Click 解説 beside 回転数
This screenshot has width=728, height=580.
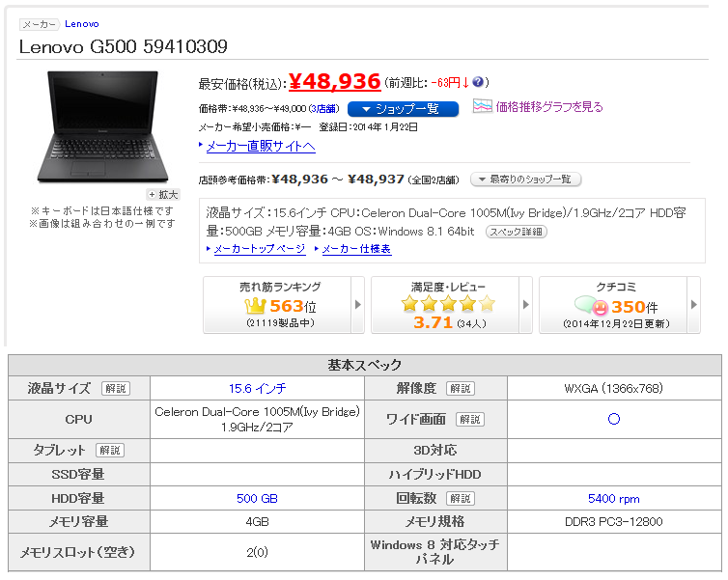pyautogui.click(x=461, y=498)
